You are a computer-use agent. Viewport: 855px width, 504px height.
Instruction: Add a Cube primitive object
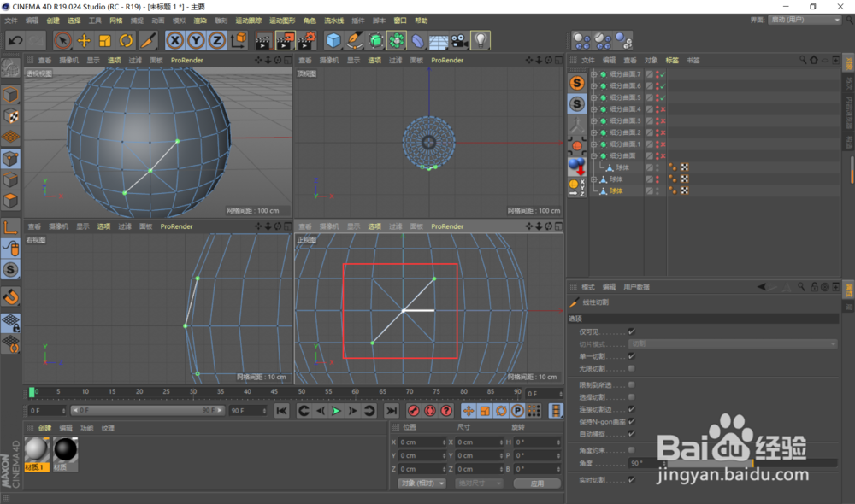(x=333, y=40)
